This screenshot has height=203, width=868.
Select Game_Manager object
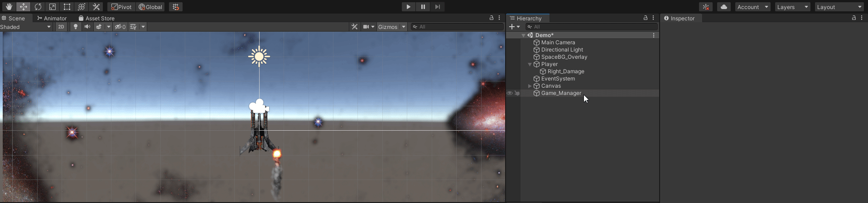click(561, 93)
